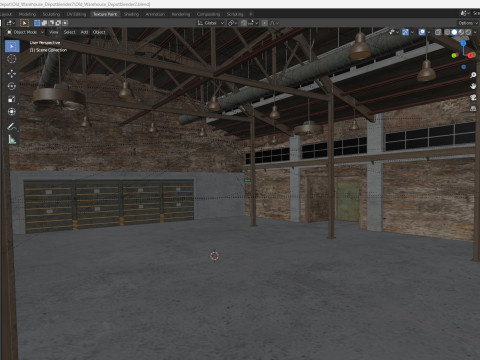Open the Select menu
Screen dimensions: 480x360
point(69,32)
